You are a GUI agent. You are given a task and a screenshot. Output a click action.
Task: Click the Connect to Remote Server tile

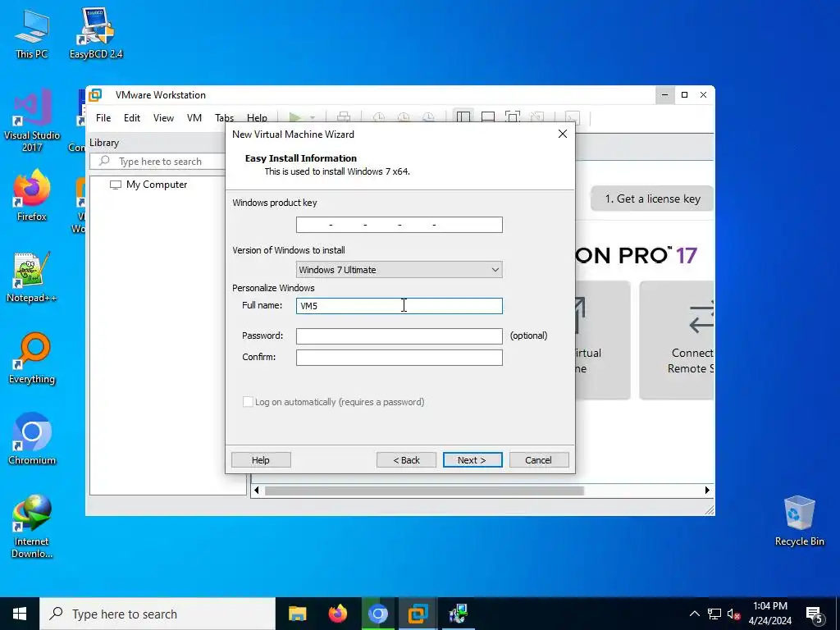[677, 340]
